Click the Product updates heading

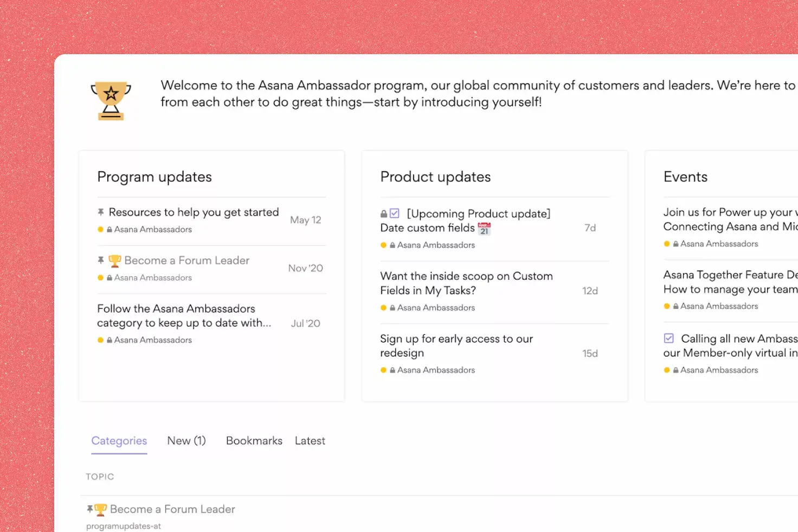coord(435,177)
